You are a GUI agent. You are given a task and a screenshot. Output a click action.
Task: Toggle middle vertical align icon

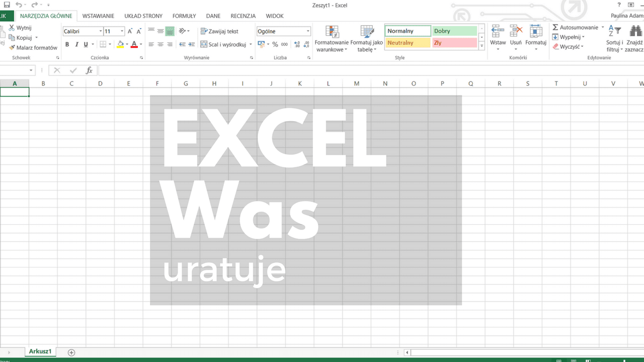coord(160,31)
